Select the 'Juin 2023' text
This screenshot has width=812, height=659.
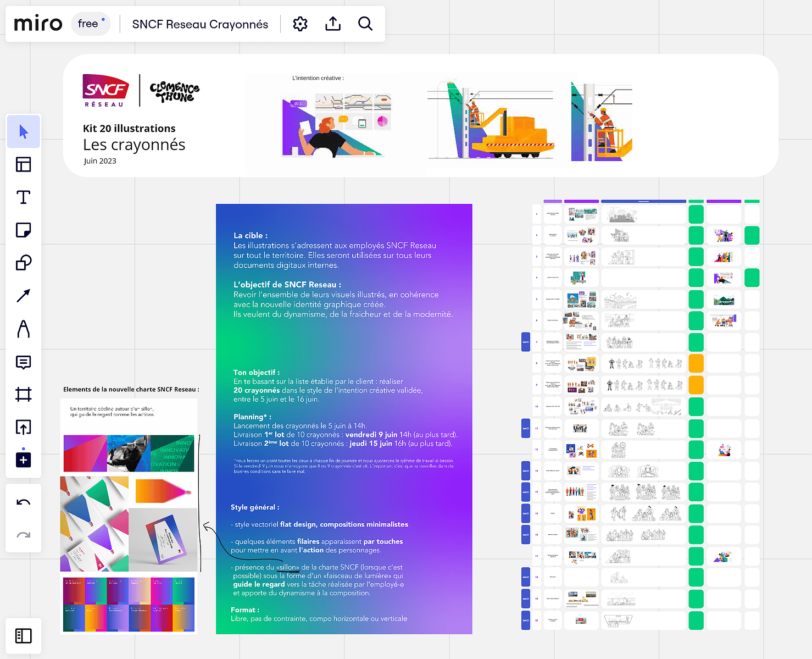[x=100, y=161]
